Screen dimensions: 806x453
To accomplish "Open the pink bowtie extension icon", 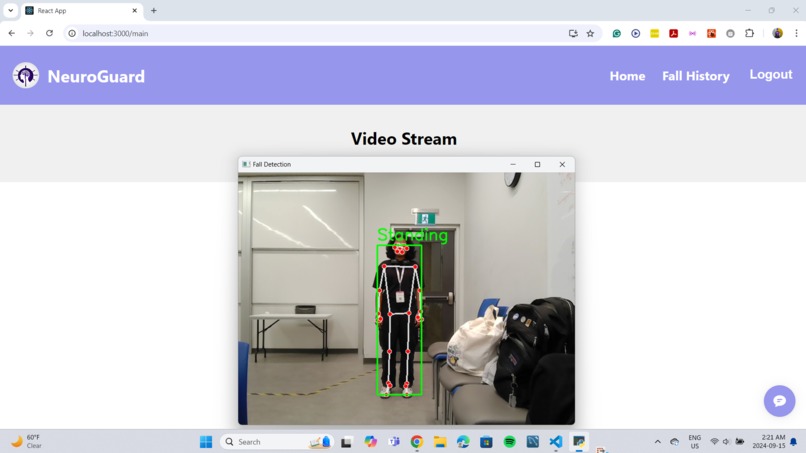I will pos(692,33).
